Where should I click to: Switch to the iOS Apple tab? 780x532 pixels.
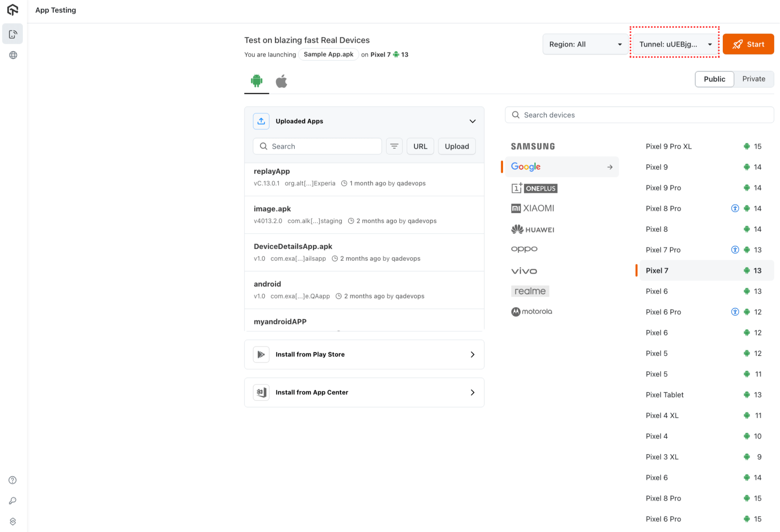point(281,81)
